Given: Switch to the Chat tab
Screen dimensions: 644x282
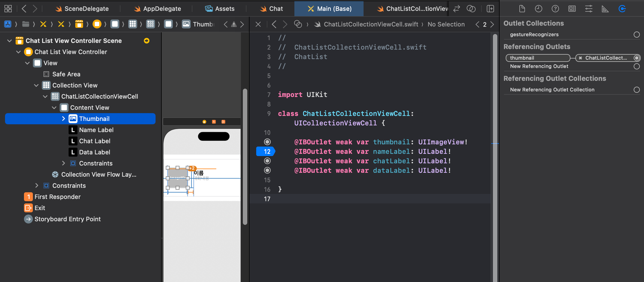Looking at the screenshot, I should 271,9.
